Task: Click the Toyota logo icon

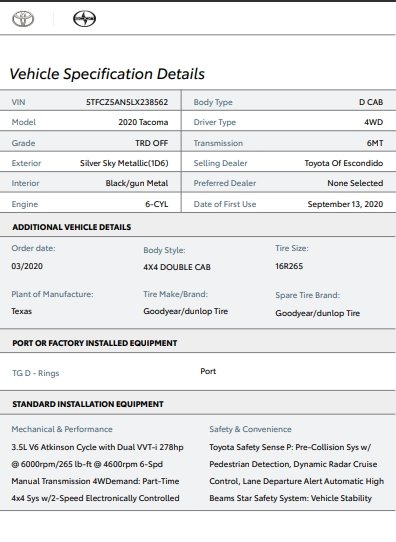Action: point(23,19)
